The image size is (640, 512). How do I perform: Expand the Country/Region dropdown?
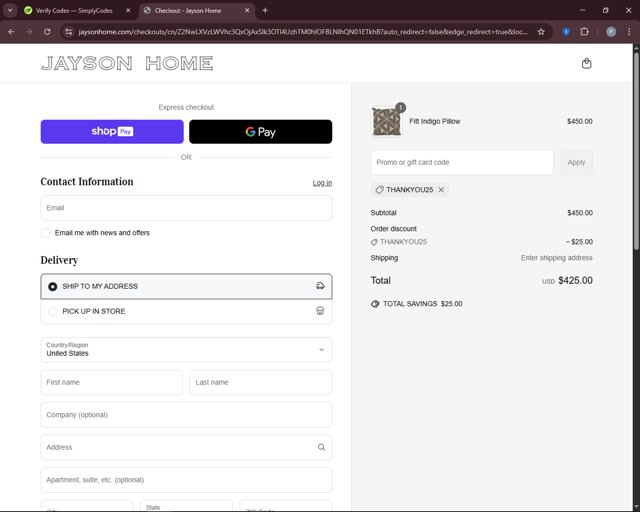(x=186, y=350)
